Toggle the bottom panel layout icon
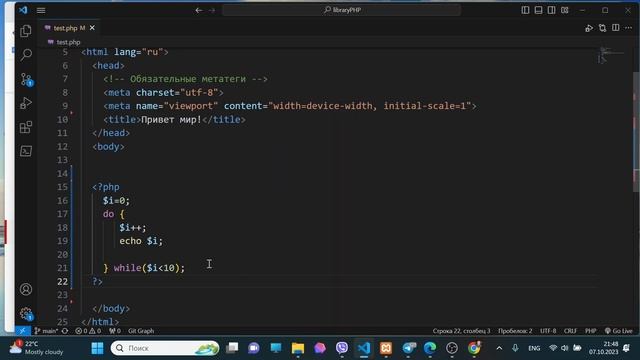Screen dimensions: 640x360 538,10
